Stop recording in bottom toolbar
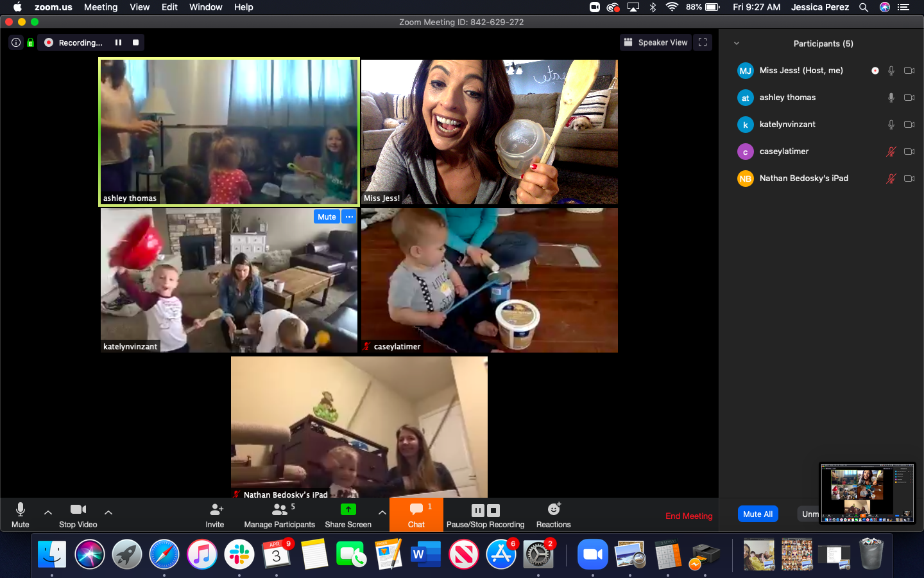The height and width of the screenshot is (578, 924). pos(493,511)
